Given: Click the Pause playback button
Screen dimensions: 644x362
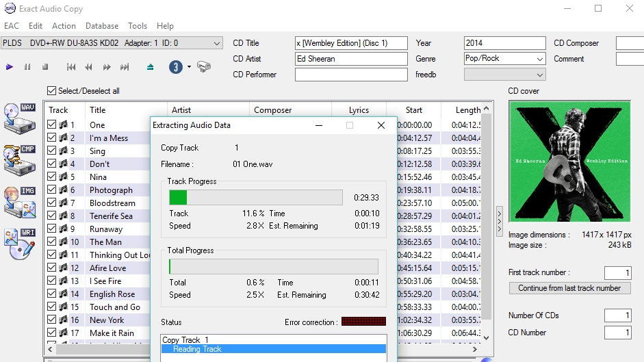Looking at the screenshot, I should click(27, 67).
